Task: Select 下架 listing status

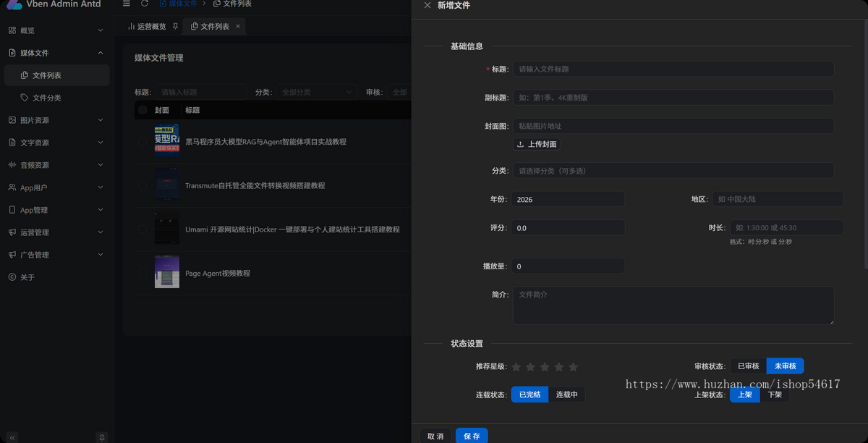Action: click(775, 395)
